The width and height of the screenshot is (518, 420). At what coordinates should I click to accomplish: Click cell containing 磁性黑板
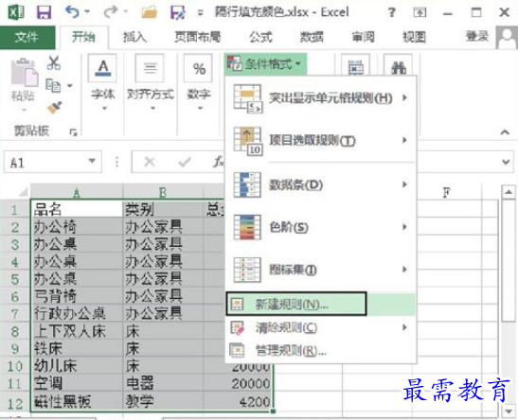(x=77, y=402)
